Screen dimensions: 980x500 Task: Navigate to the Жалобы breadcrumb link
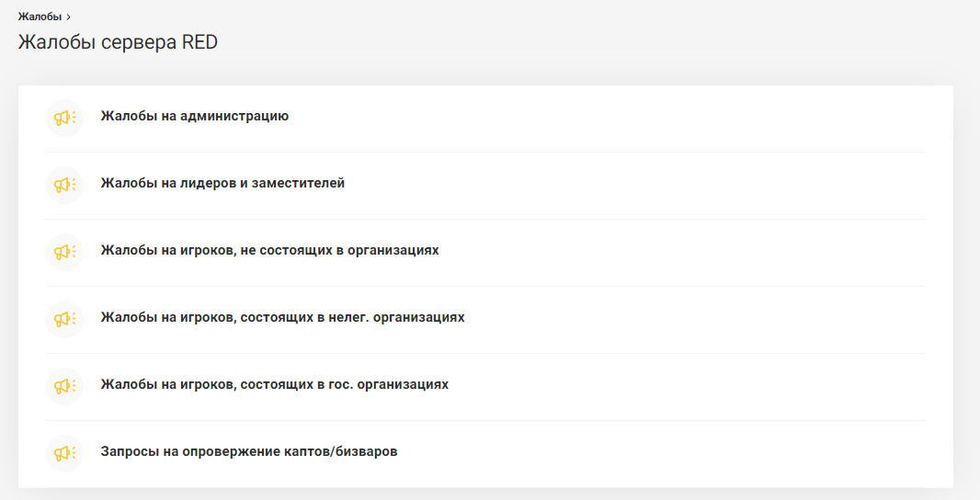(x=40, y=17)
